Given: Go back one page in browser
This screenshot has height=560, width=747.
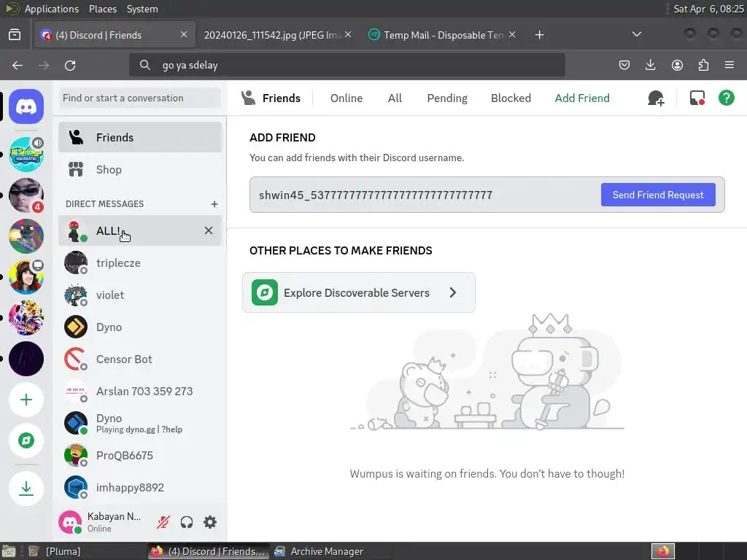Looking at the screenshot, I should point(18,65).
